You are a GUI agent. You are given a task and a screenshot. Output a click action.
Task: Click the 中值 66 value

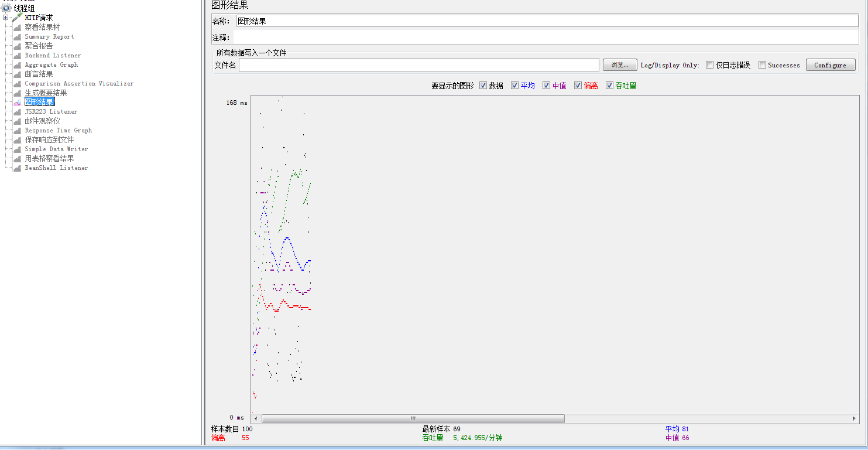[x=685, y=438]
